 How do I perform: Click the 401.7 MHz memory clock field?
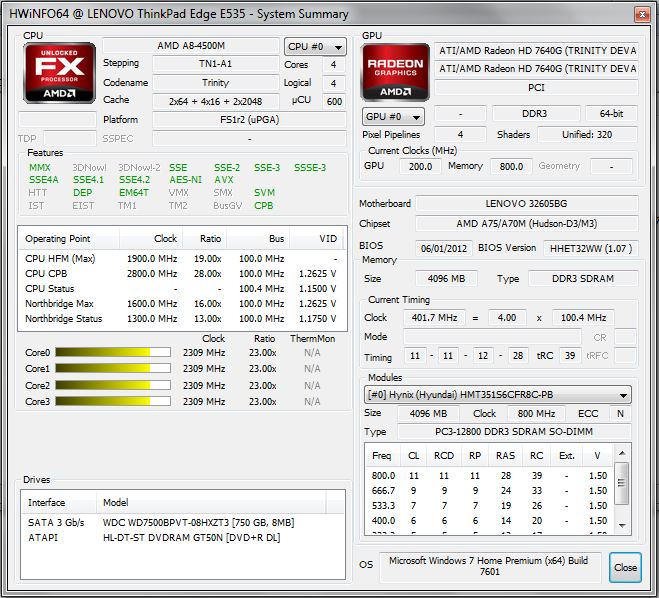tap(435, 318)
